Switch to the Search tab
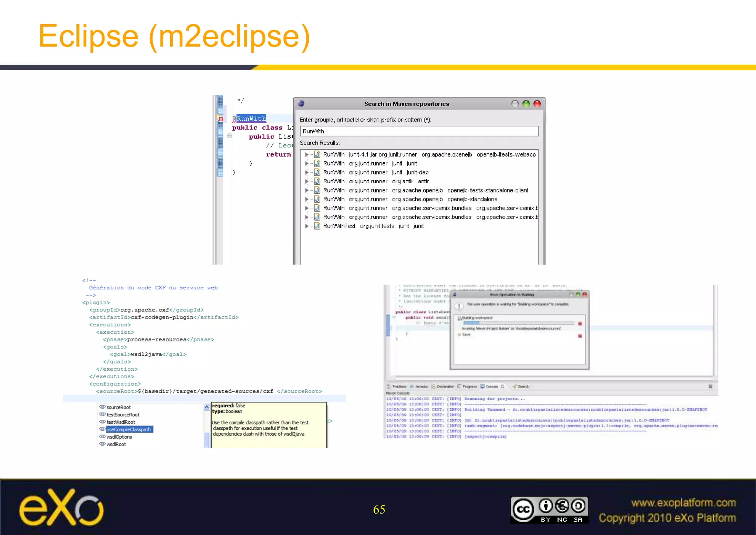Image resolution: width=756 pixels, height=535 pixels. [521, 386]
